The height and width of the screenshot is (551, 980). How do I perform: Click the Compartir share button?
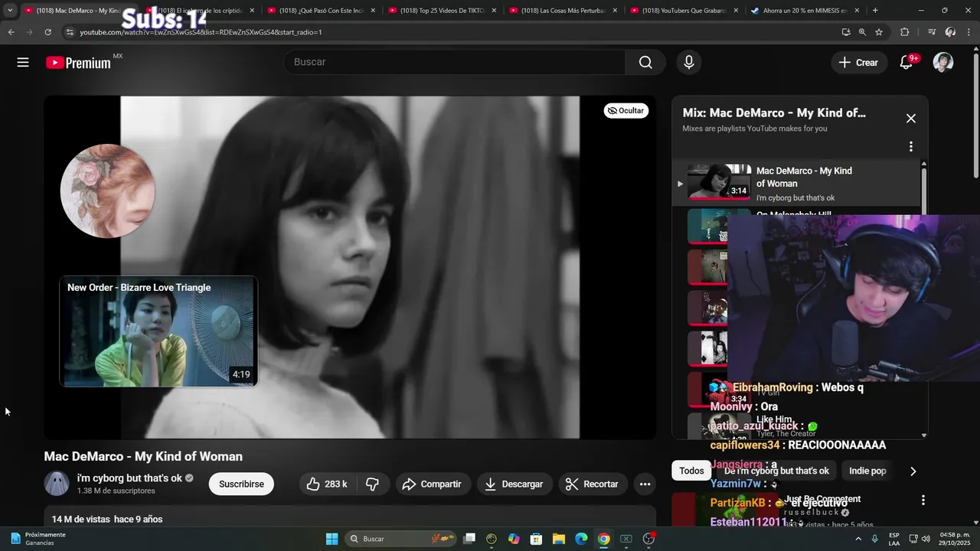pyautogui.click(x=432, y=484)
